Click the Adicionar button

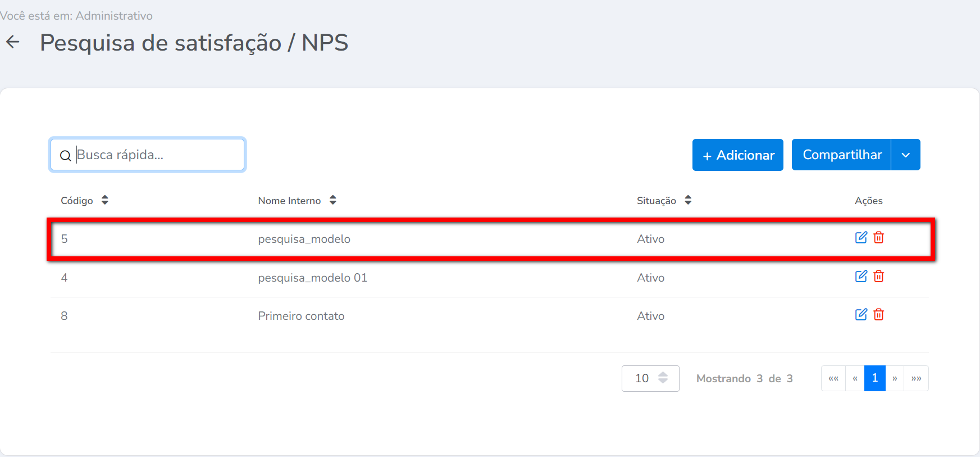737,155
